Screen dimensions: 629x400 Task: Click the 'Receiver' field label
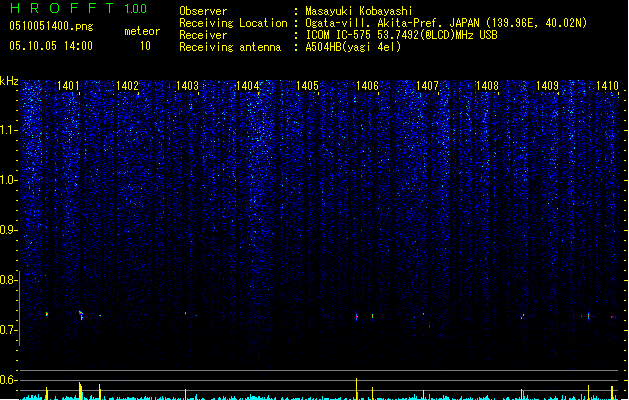203,35
